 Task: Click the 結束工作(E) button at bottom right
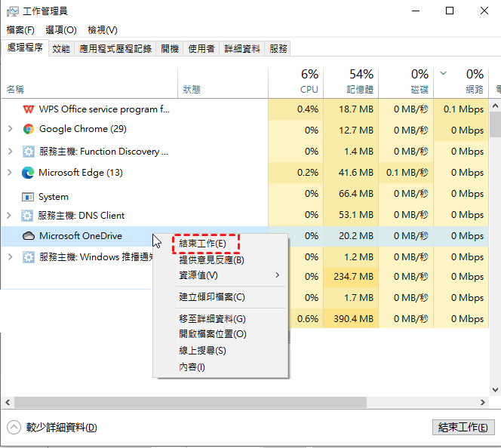tap(463, 427)
